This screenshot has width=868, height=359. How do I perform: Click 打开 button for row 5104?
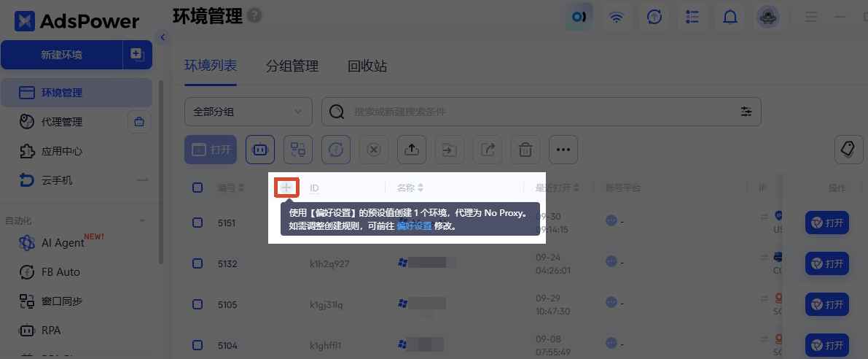click(x=826, y=346)
